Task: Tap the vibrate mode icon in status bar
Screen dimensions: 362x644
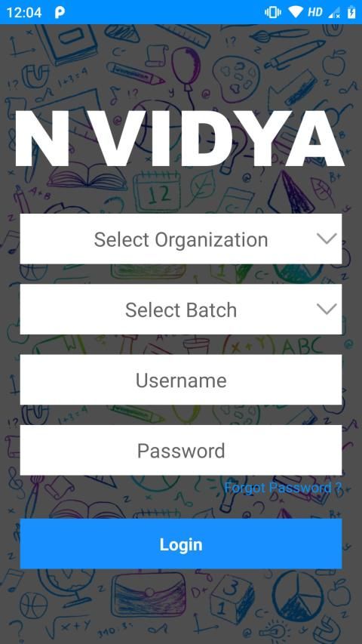Action: [272, 12]
